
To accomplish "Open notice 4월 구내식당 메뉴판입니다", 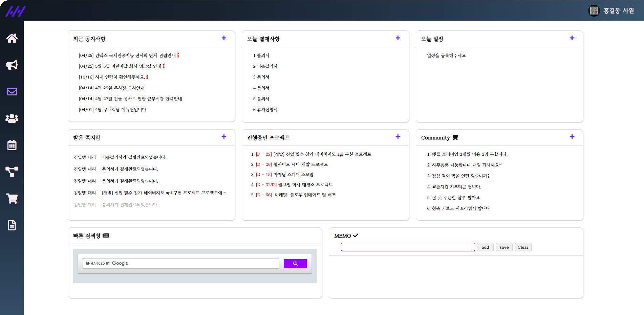I will [x=112, y=110].
